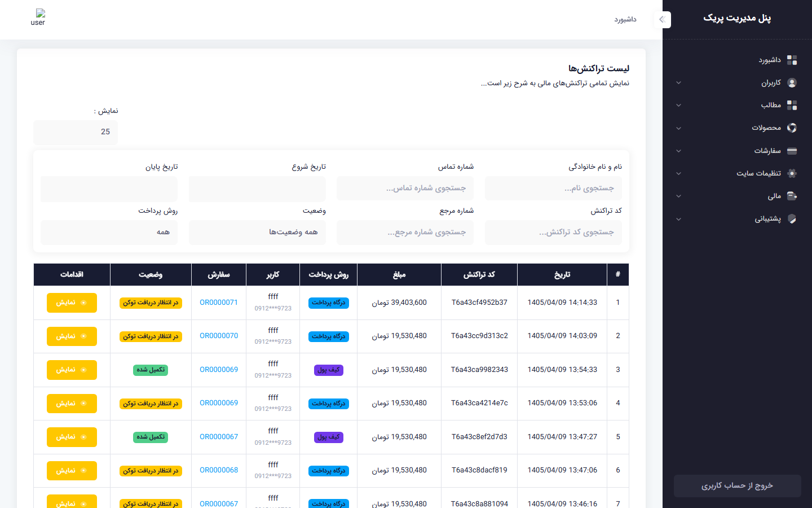Expand the سفارشات menu chevron
The height and width of the screenshot is (508, 812).
coord(678,151)
